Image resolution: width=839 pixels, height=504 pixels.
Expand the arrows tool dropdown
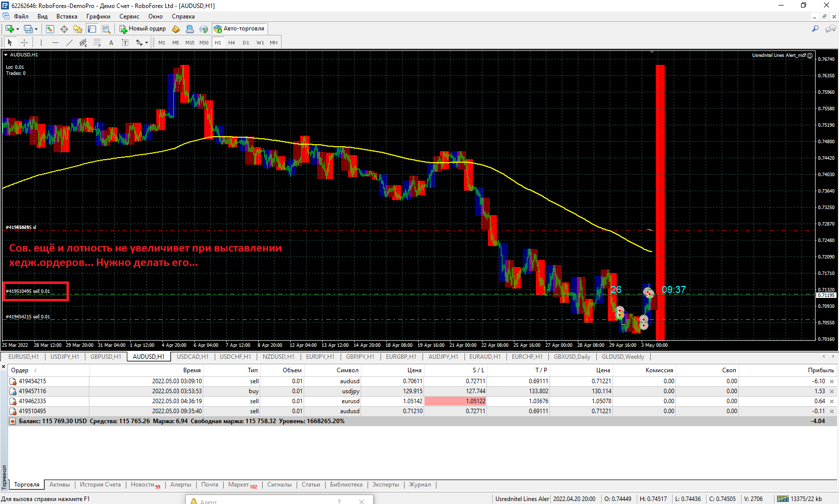[146, 43]
